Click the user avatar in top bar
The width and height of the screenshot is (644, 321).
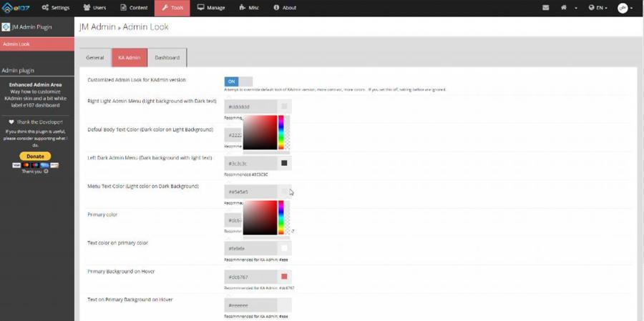point(623,8)
